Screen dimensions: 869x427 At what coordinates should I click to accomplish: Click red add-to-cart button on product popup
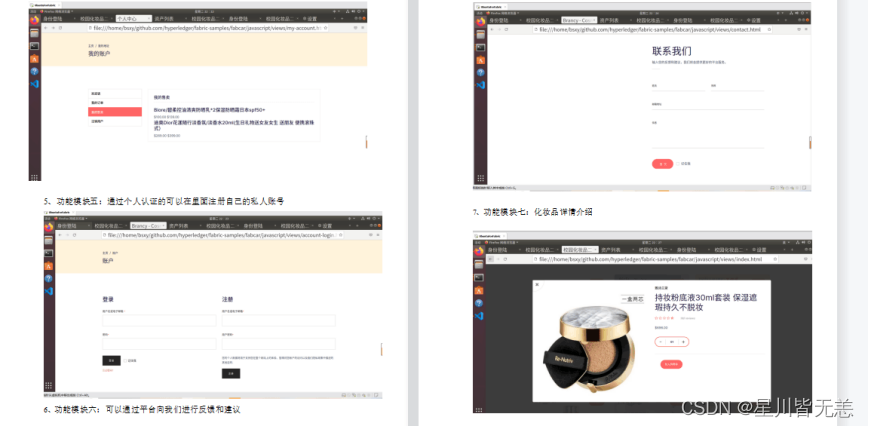pos(670,364)
